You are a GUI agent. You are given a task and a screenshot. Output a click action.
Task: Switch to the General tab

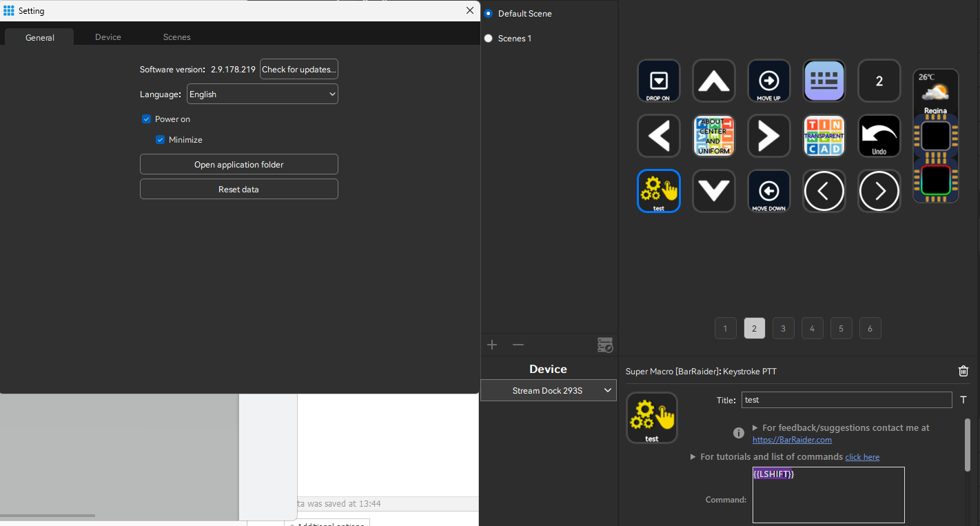pos(39,37)
